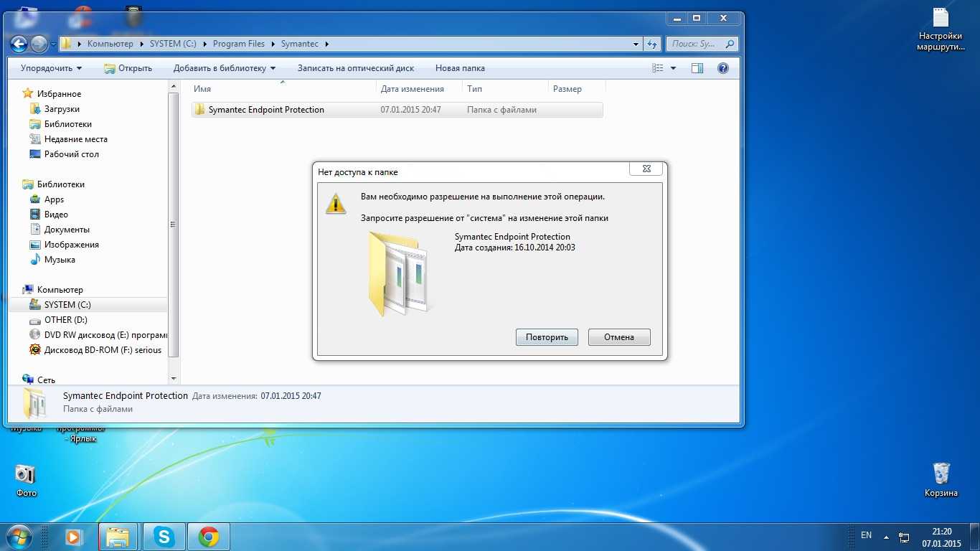Click the Explorer Forward navigation arrow
Screen dimensions: 980x551
(39, 44)
